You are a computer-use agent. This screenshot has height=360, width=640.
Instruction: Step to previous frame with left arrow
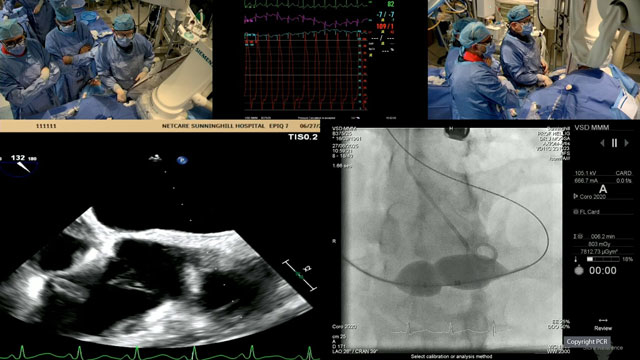point(602,143)
